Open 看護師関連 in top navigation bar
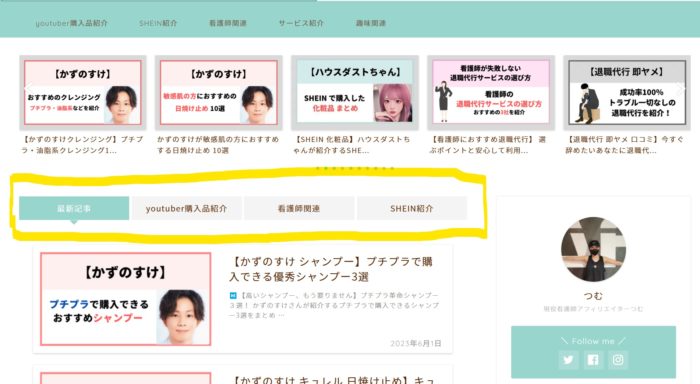The image size is (700, 384). (228, 23)
